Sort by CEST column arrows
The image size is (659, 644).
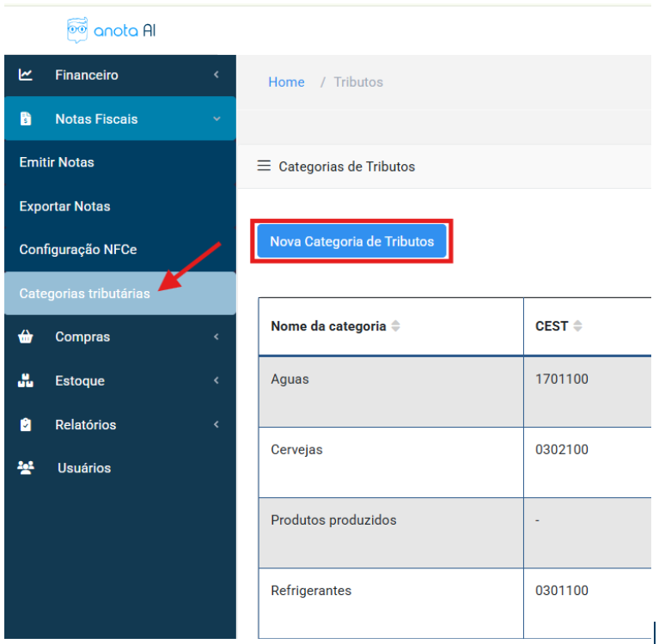577,326
